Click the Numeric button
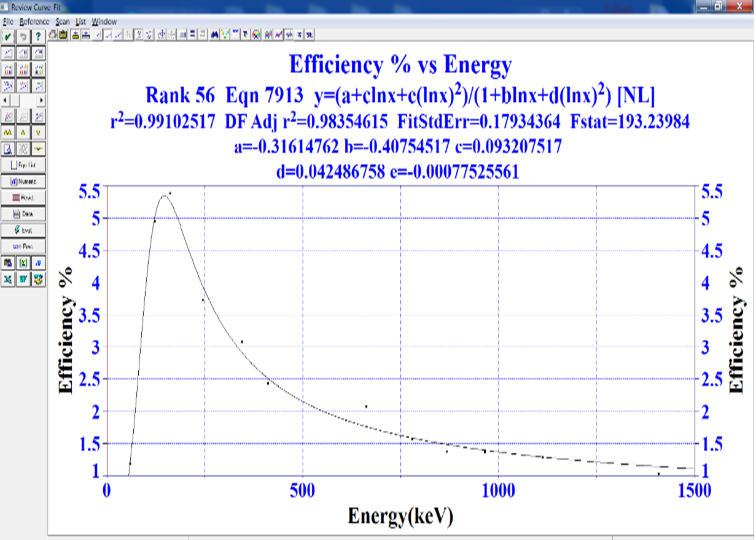This screenshot has width=756, height=540. (x=23, y=182)
